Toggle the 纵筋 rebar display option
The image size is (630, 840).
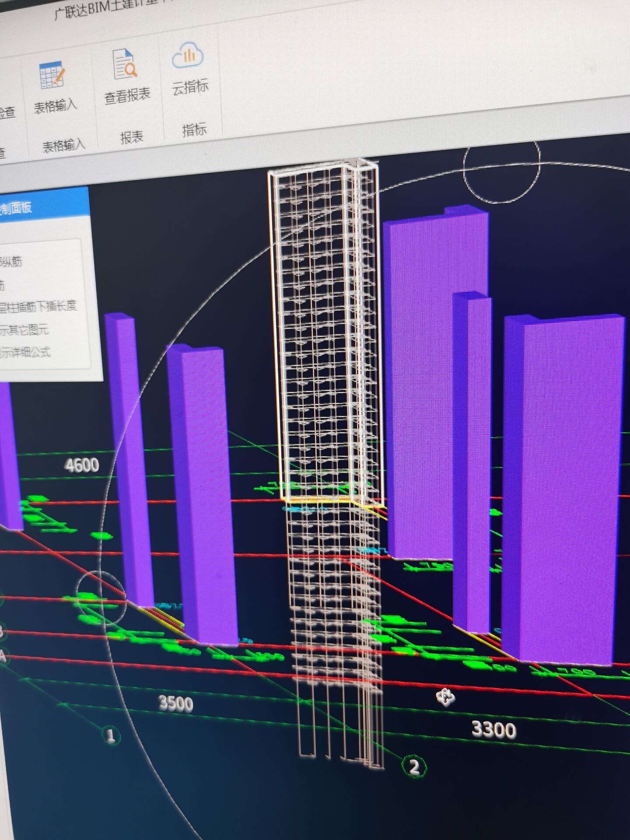pos(10,262)
